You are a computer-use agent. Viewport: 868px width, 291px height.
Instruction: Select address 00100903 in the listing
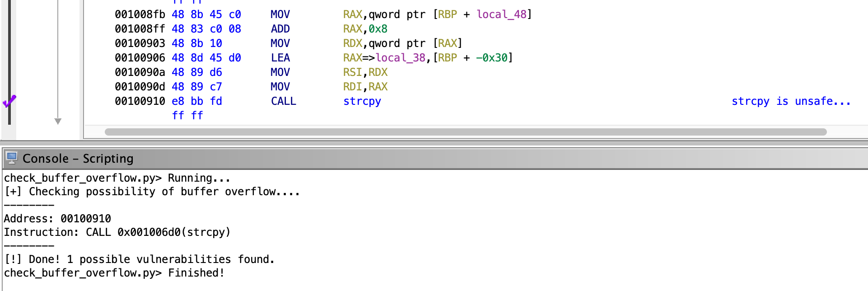coord(140,43)
